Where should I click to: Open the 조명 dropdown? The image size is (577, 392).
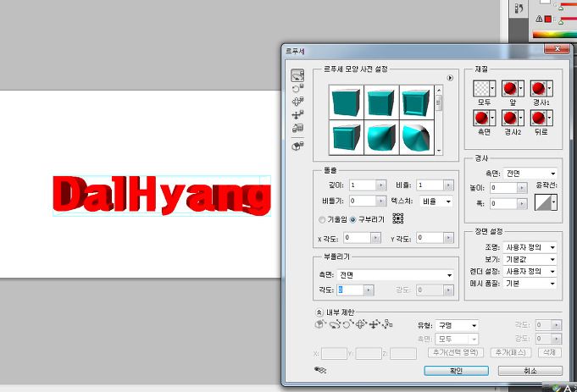point(530,247)
